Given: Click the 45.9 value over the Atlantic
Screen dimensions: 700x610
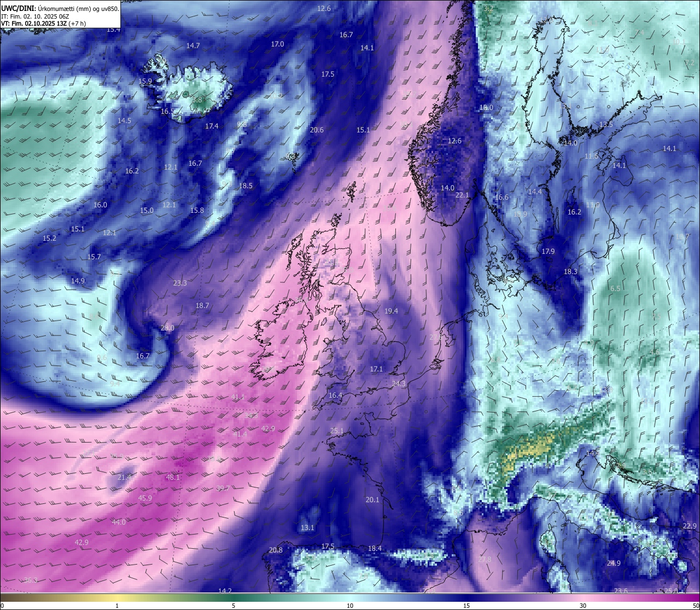Looking at the screenshot, I should [x=145, y=498].
